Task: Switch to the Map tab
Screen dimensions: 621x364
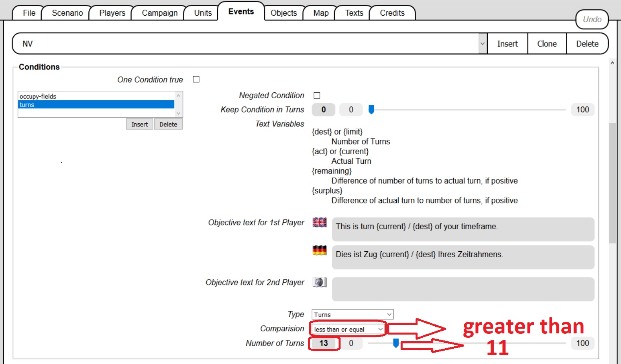Action: [321, 13]
